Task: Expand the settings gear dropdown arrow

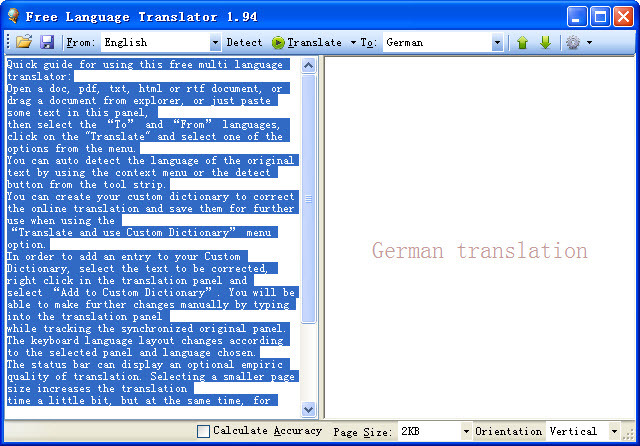Action: (589, 42)
